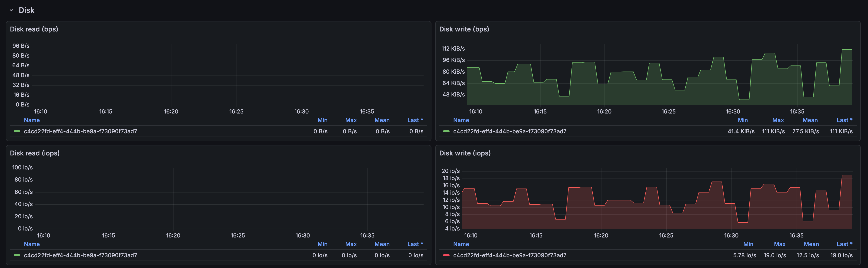Click green series color in Disk write (bps) legend
The width and height of the screenshot is (868, 268).
[446, 131]
